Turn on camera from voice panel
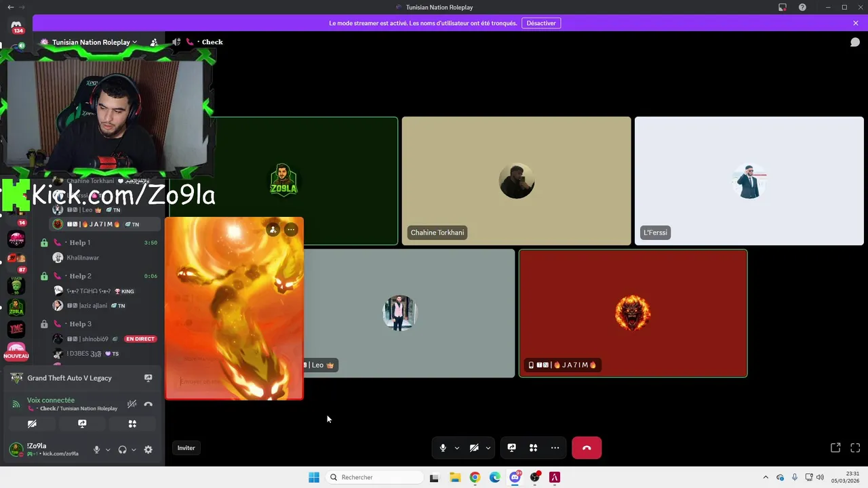The height and width of the screenshot is (488, 868). pos(32,424)
